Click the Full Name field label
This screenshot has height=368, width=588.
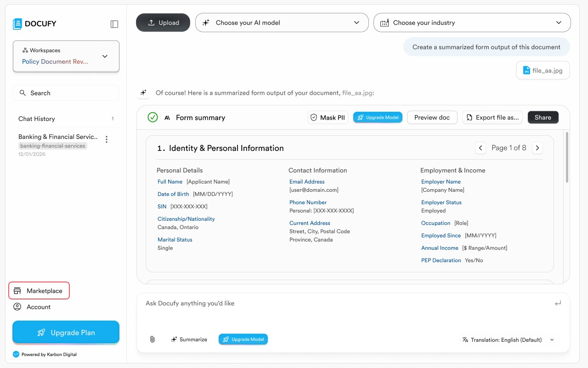tap(170, 182)
